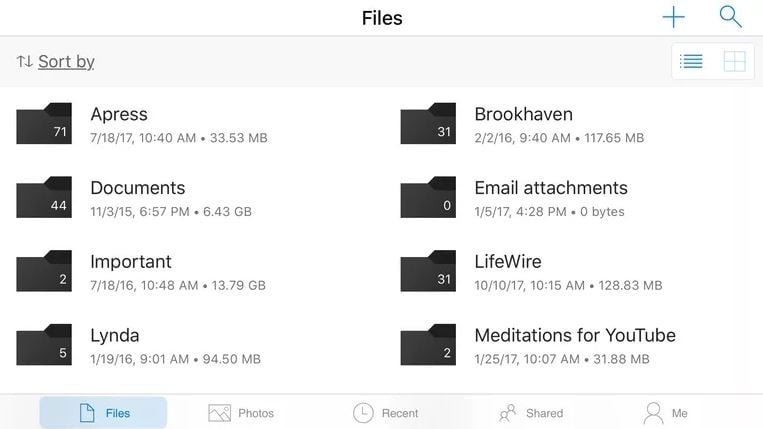Open the Shared tab
This screenshot has width=763, height=429.
[531, 413]
